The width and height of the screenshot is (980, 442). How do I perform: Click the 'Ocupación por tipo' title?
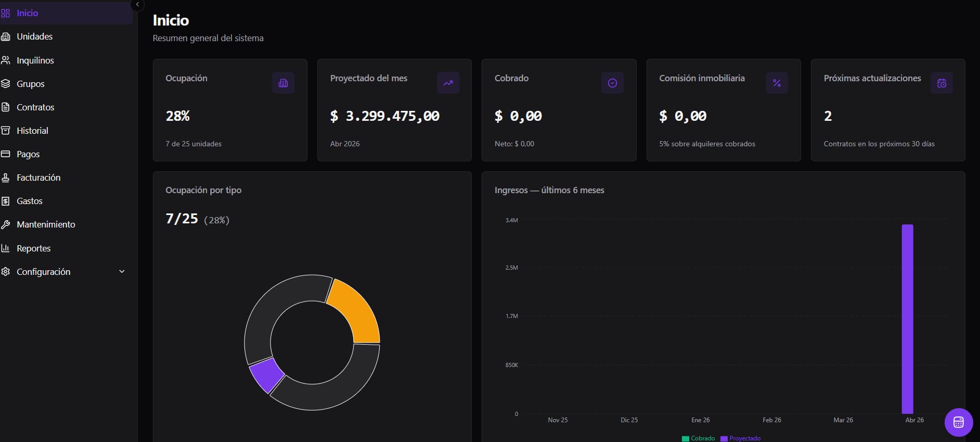pos(203,190)
